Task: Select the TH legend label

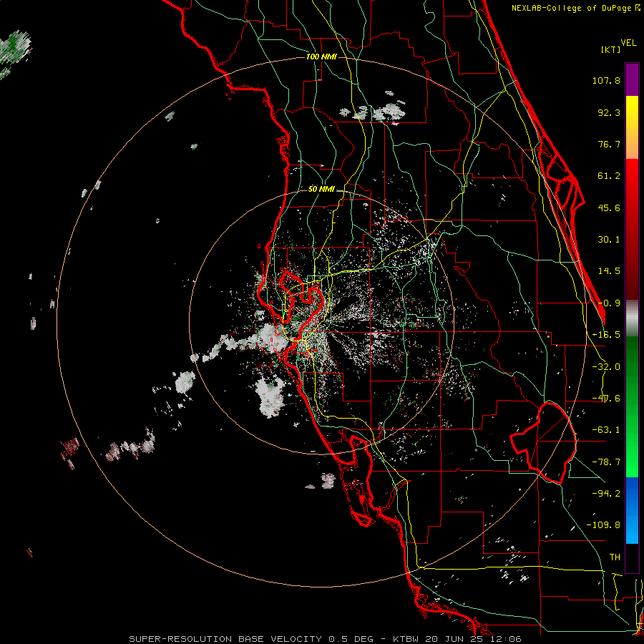Action: tap(615, 557)
